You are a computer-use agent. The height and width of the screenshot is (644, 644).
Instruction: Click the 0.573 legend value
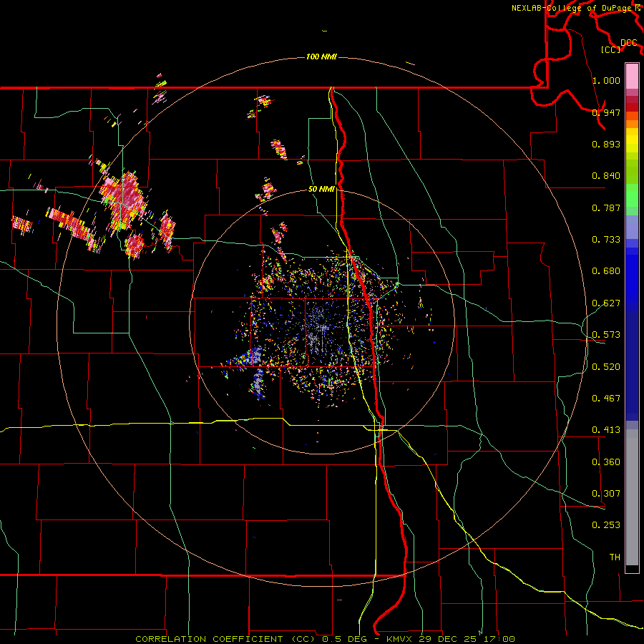click(x=606, y=335)
